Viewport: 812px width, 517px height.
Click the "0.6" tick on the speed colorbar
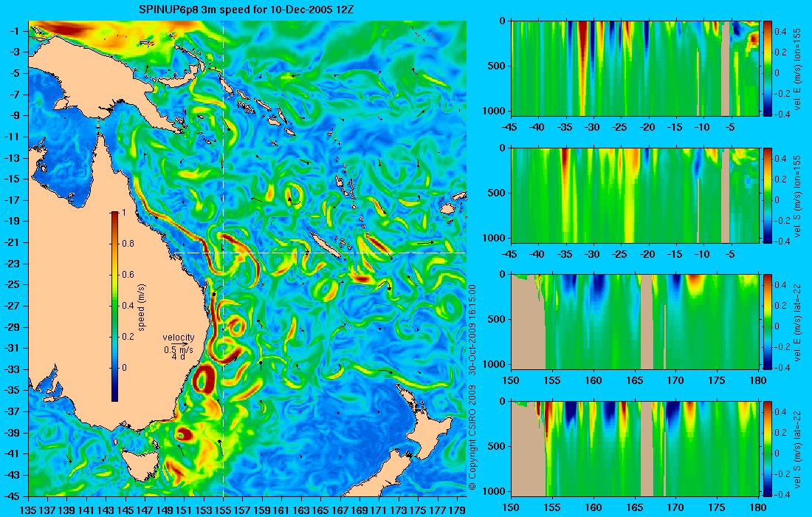point(128,275)
